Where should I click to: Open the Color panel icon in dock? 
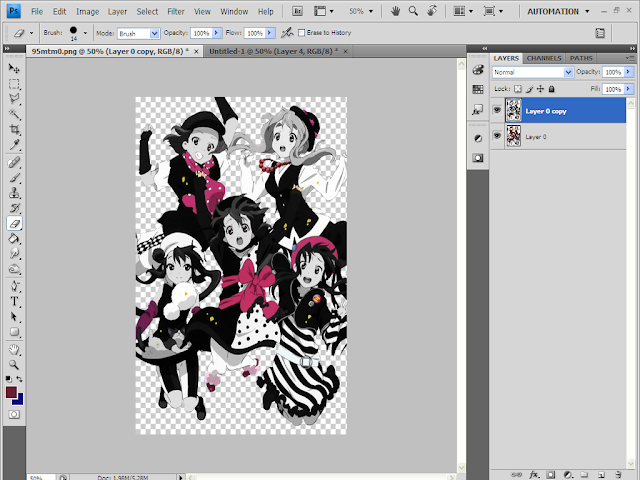click(478, 69)
